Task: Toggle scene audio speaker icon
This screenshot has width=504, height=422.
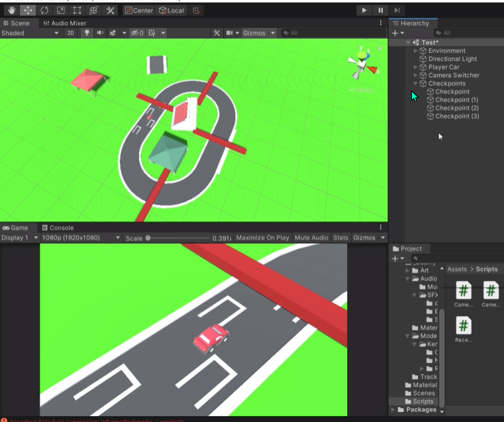Action: tap(100, 32)
